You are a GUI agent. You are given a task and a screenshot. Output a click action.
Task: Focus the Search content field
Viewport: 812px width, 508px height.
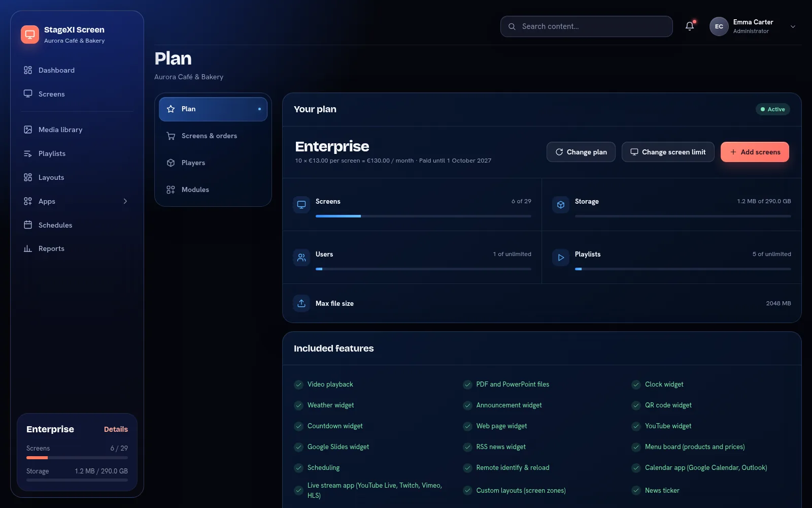click(587, 26)
